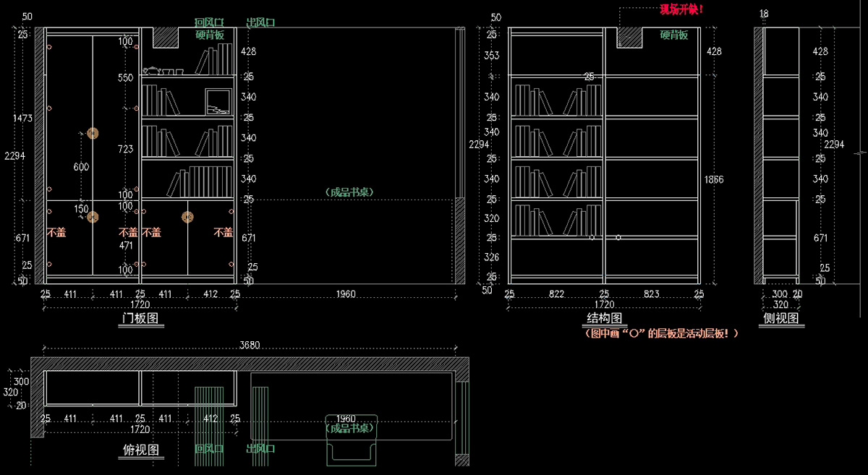Select the note about 活动层板 below 结构图
The width and height of the screenshot is (868, 475).
662,333
